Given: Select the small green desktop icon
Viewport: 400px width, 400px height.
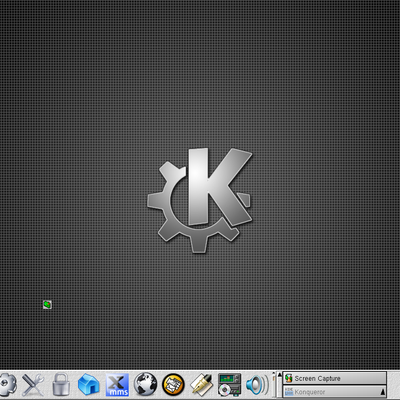Looking at the screenshot, I should coord(47,304).
